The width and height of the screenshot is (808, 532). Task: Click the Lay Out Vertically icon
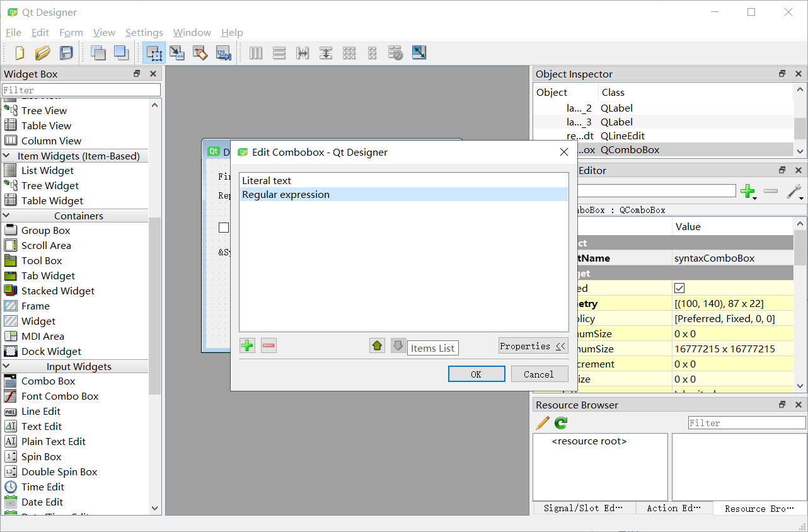[279, 53]
